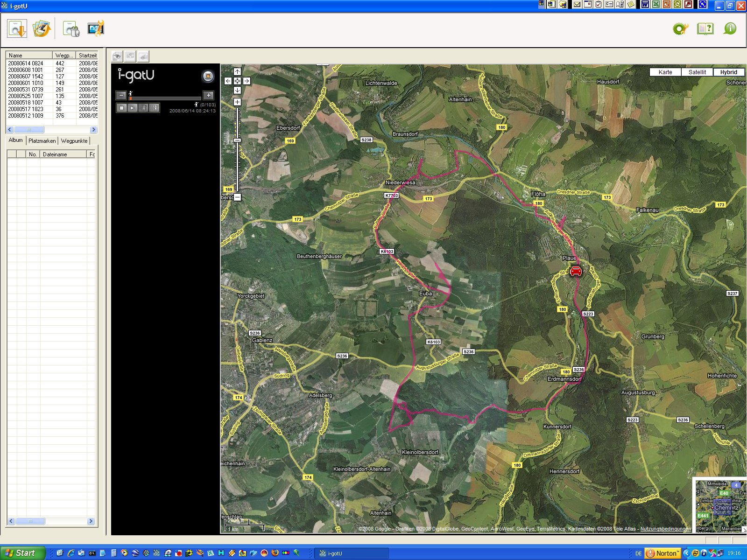Select track 20080608 1001
Screen dimensions: 747x560
click(x=52, y=70)
